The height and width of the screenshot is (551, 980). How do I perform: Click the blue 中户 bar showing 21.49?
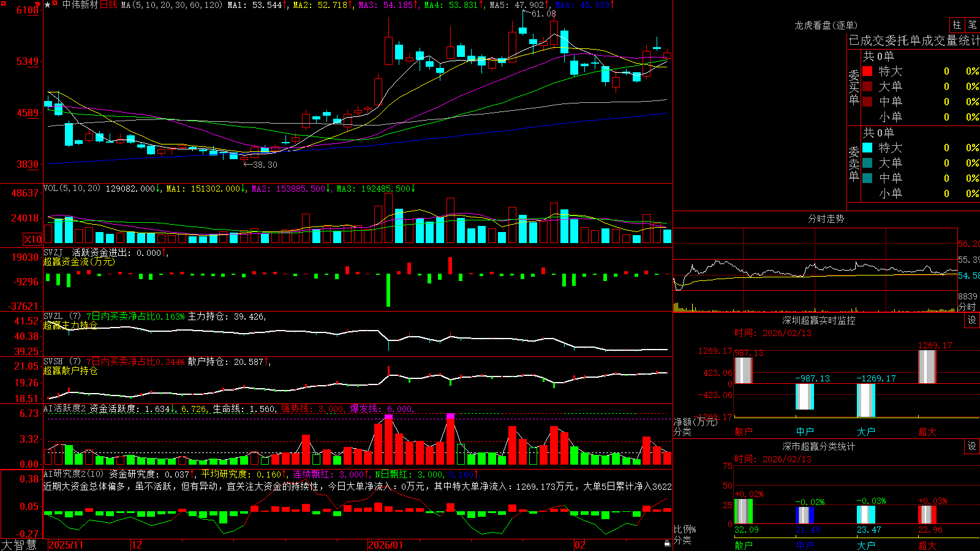805,515
